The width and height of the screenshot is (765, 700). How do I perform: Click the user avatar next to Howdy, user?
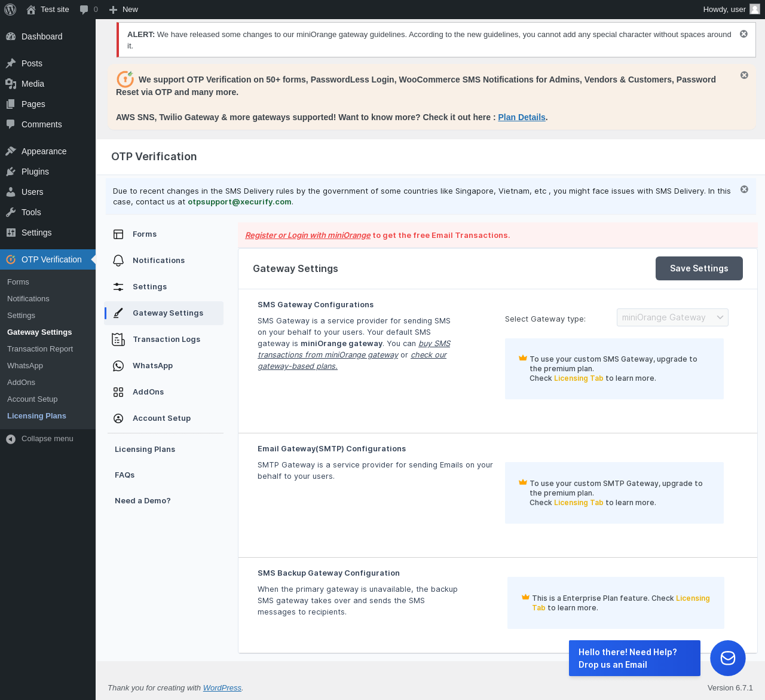coord(755,9)
